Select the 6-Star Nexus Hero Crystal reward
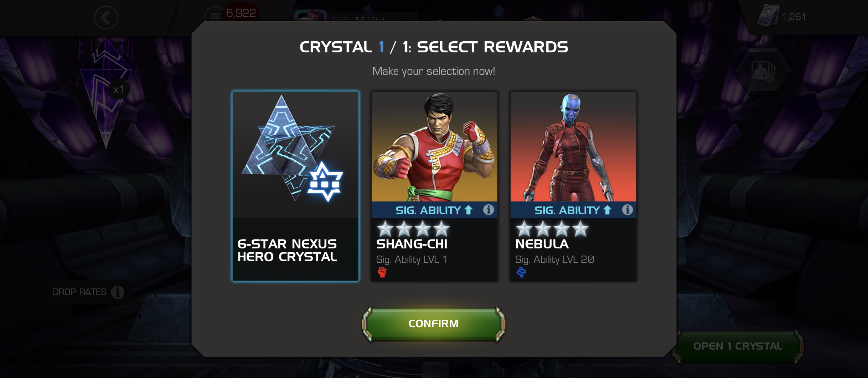 tap(295, 186)
